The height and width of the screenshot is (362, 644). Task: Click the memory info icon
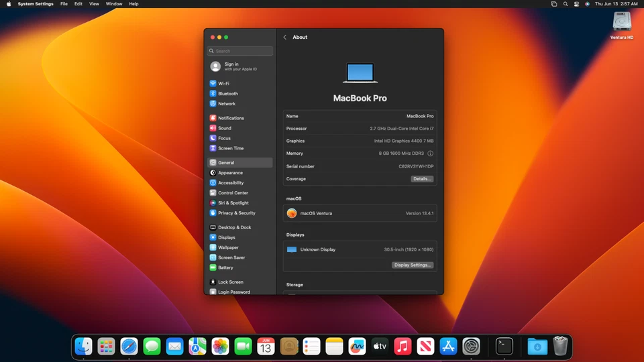click(x=430, y=154)
